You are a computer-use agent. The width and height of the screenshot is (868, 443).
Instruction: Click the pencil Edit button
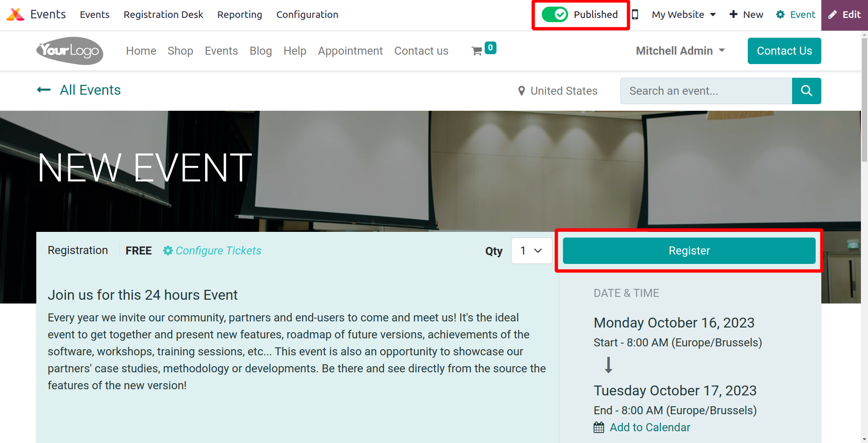click(844, 15)
